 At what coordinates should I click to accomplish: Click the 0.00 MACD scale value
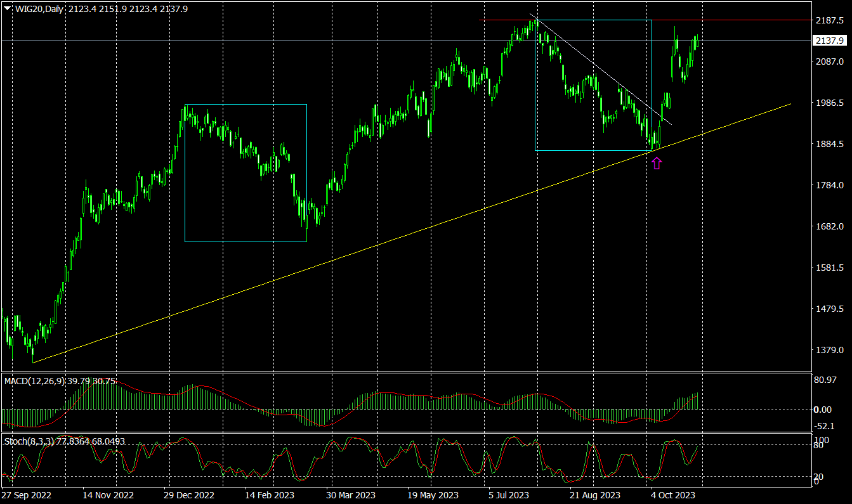click(823, 410)
